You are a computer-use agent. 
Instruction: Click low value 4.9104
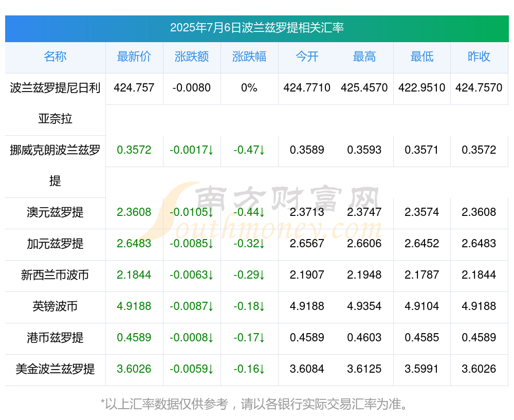pyautogui.click(x=422, y=306)
